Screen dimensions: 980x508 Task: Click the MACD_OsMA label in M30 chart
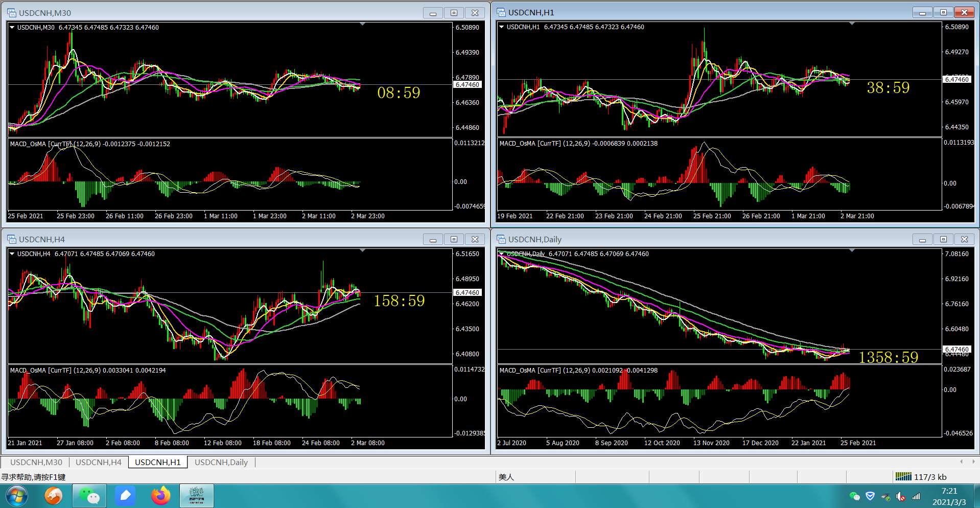point(90,144)
